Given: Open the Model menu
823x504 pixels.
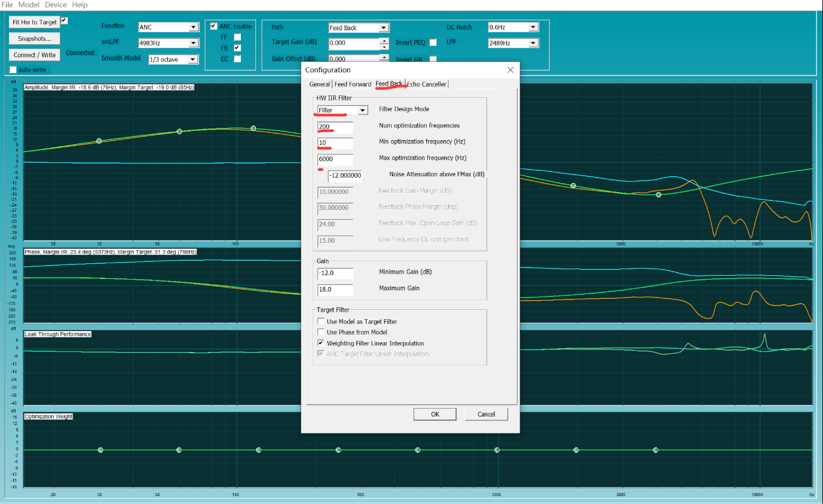Looking at the screenshot, I should click(x=29, y=5).
